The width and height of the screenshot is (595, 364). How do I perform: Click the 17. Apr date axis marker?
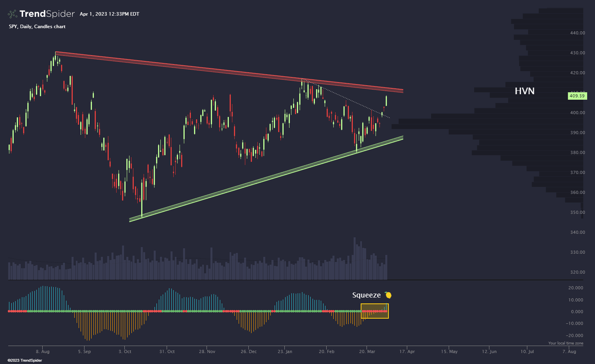pos(407,351)
